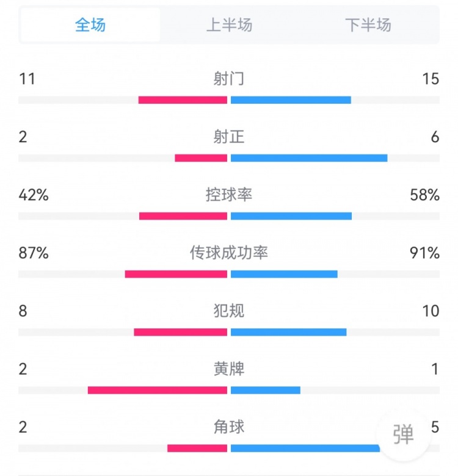This screenshot has height=476, width=458.
Task: Click the 控球率 possession label
Action: click(229, 195)
